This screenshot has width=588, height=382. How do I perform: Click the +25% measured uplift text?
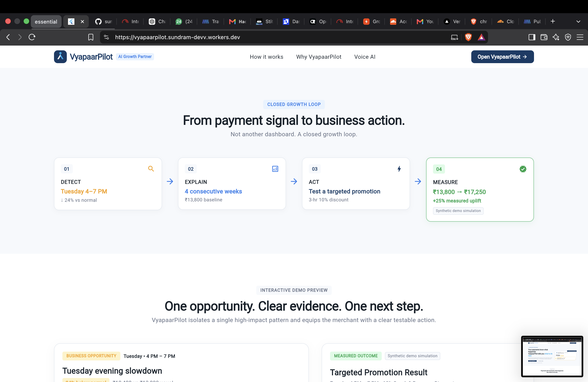coord(457,201)
